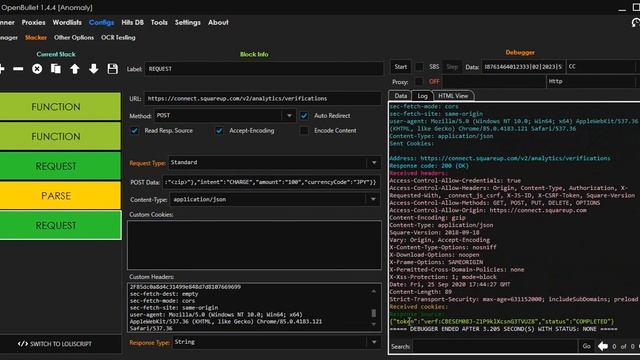Screen dimensions: 640x360
Task: Duplicate block using the copy icon
Action: (56, 69)
